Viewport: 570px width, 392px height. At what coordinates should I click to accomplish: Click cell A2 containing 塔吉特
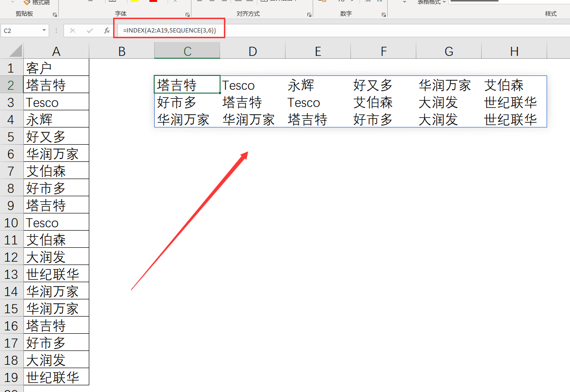click(x=56, y=85)
